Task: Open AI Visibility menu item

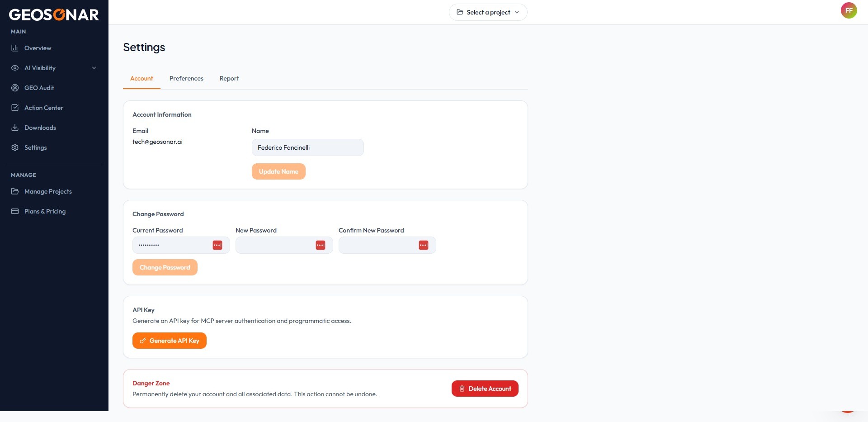Action: 54,68
